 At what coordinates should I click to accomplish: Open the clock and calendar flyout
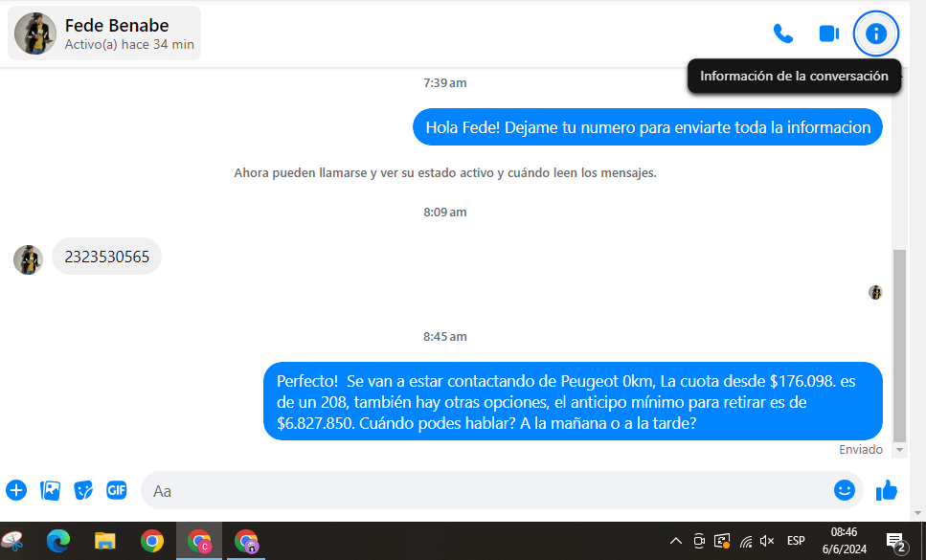point(845,541)
